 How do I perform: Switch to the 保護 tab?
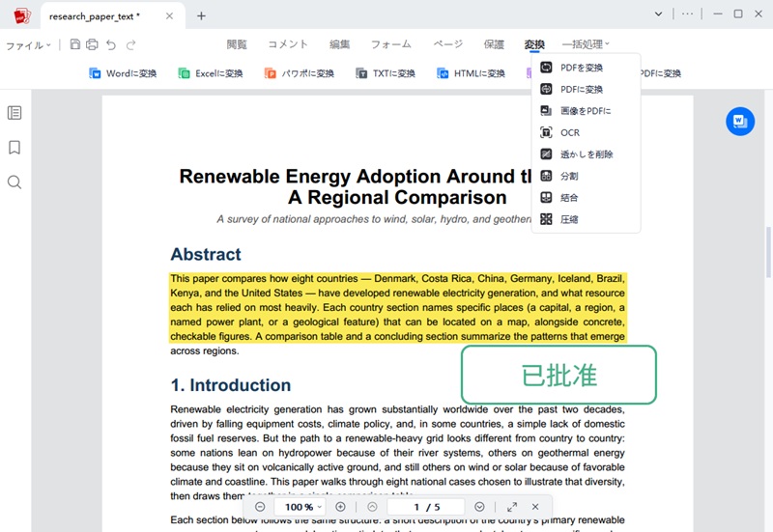click(x=494, y=43)
